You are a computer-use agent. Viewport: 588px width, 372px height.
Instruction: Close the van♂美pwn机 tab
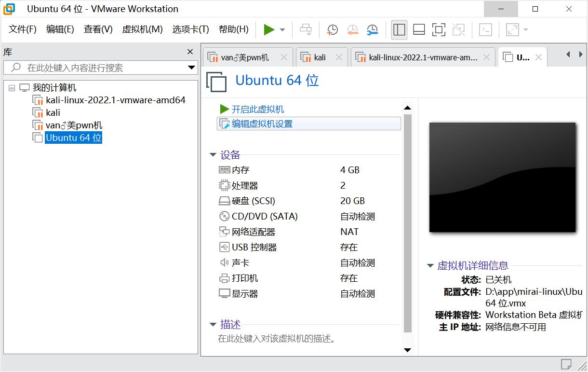point(284,57)
